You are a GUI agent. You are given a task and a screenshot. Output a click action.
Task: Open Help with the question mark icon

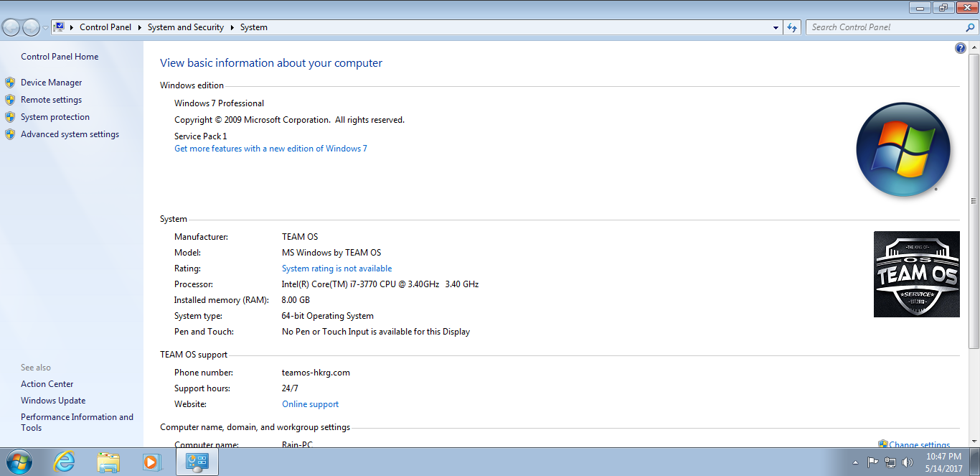coord(961,48)
